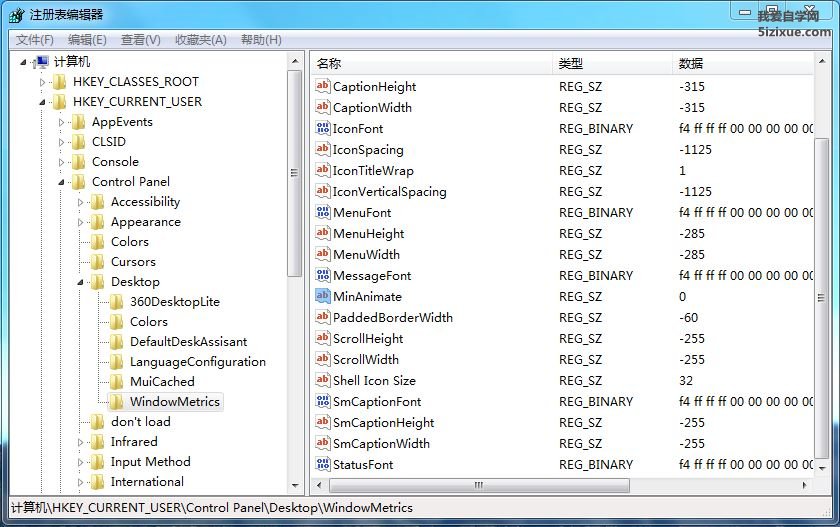Open the 文件(F) menu
Viewport: 840px width, 527px height.
tap(34, 40)
